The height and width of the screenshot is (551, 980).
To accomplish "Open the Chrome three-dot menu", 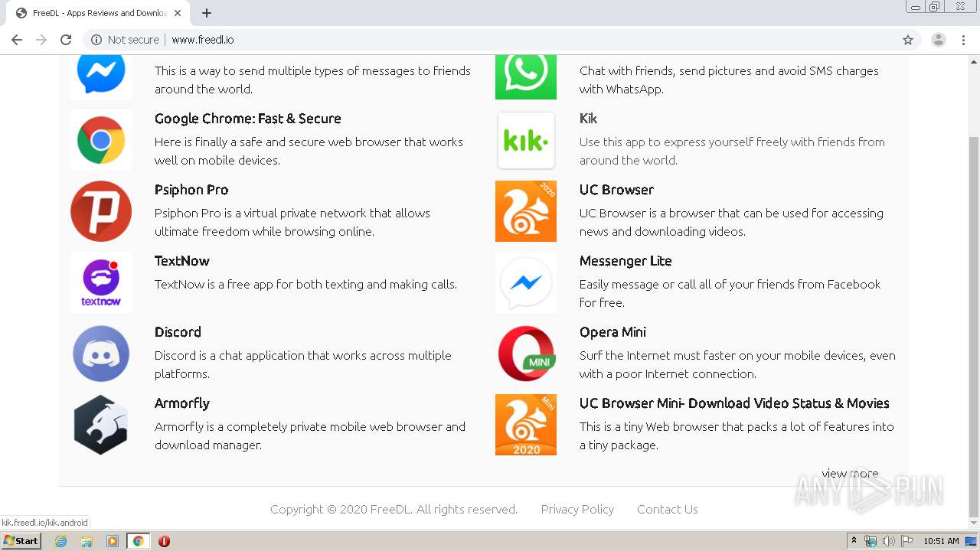I will tap(963, 40).
